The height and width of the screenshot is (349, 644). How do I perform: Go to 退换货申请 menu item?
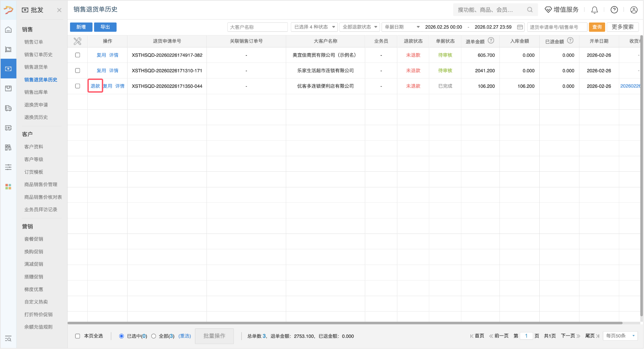click(36, 105)
